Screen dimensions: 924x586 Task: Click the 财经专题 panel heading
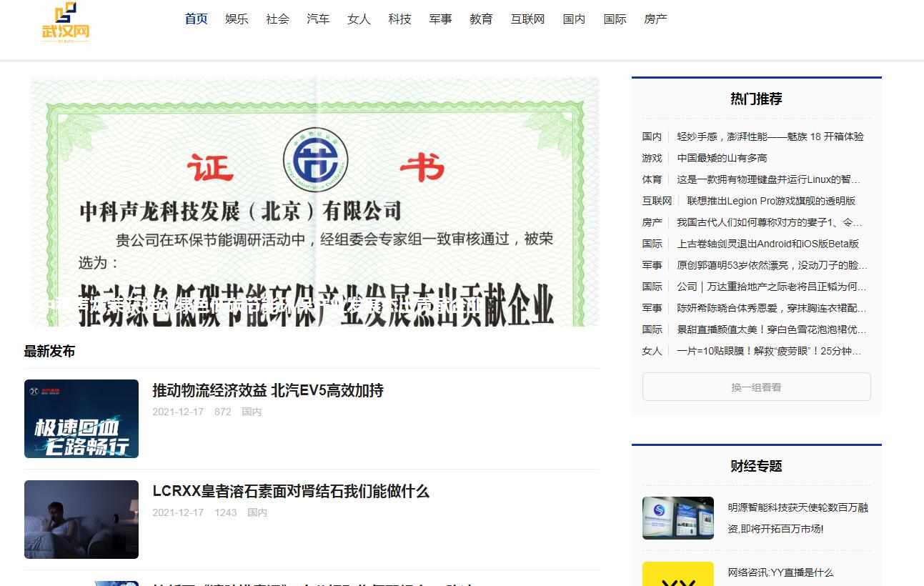click(x=756, y=466)
